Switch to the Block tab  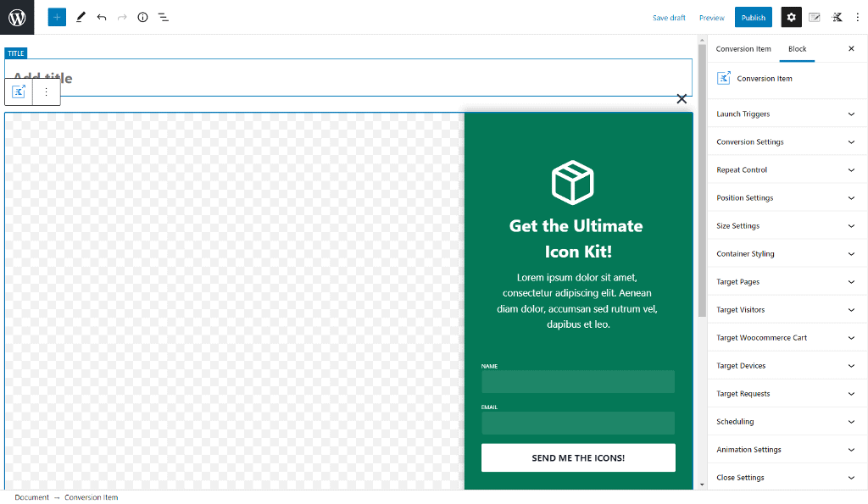(x=797, y=48)
